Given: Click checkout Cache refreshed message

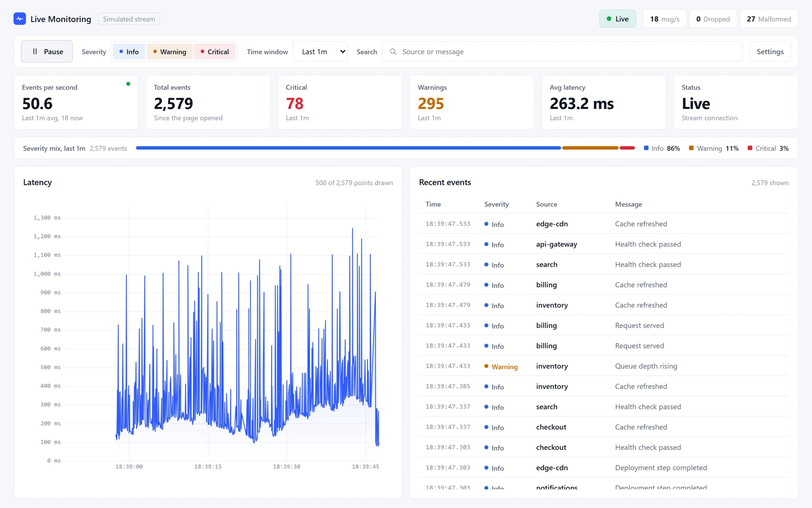Looking at the screenshot, I should [x=640, y=427].
